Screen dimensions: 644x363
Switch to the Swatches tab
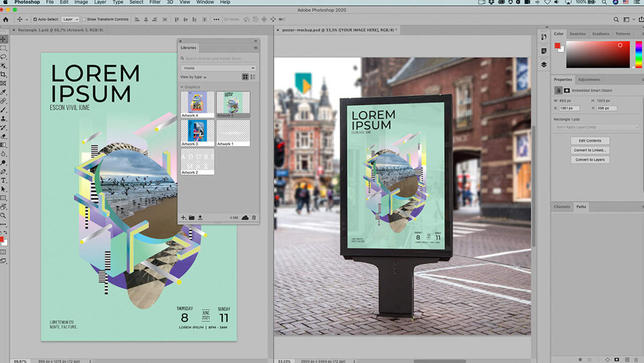tap(577, 34)
